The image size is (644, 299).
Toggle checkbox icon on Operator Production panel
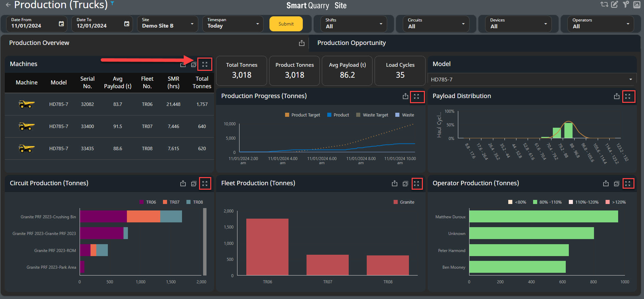[616, 184]
